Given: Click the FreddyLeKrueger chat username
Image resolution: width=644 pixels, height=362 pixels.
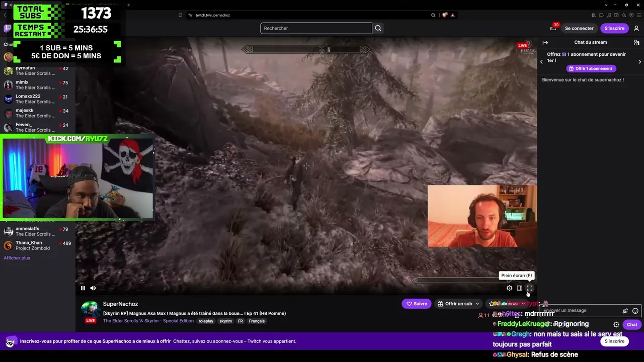Looking at the screenshot, I should tap(523, 324).
